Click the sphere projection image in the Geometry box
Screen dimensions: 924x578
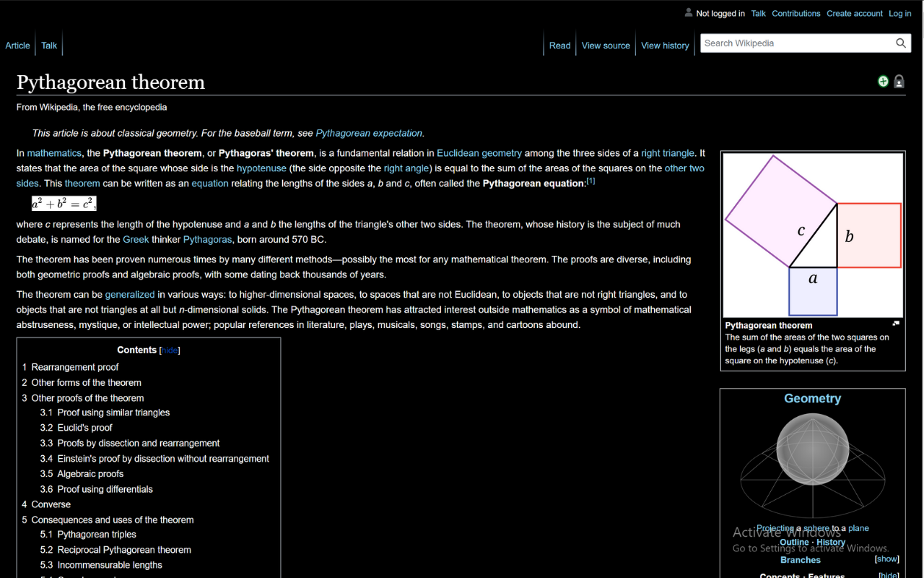[x=812, y=465]
